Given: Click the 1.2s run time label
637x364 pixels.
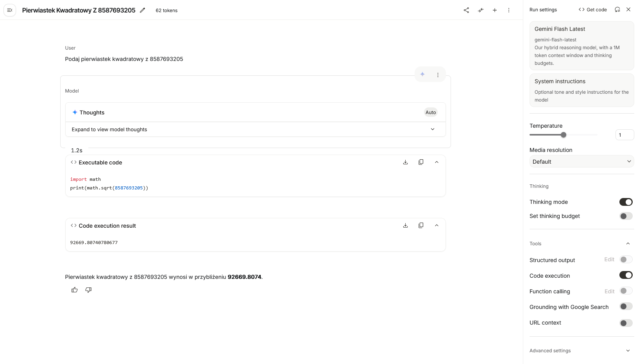Looking at the screenshot, I should click(77, 150).
